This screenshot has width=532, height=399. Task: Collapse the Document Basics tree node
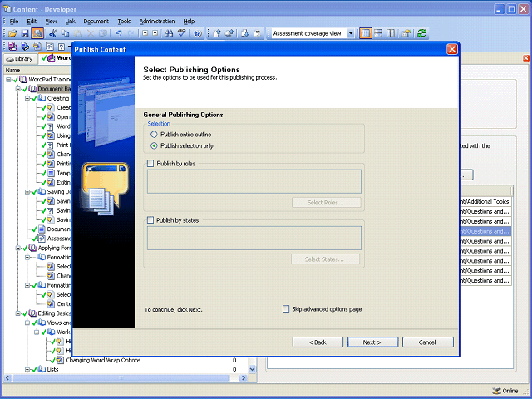point(18,89)
